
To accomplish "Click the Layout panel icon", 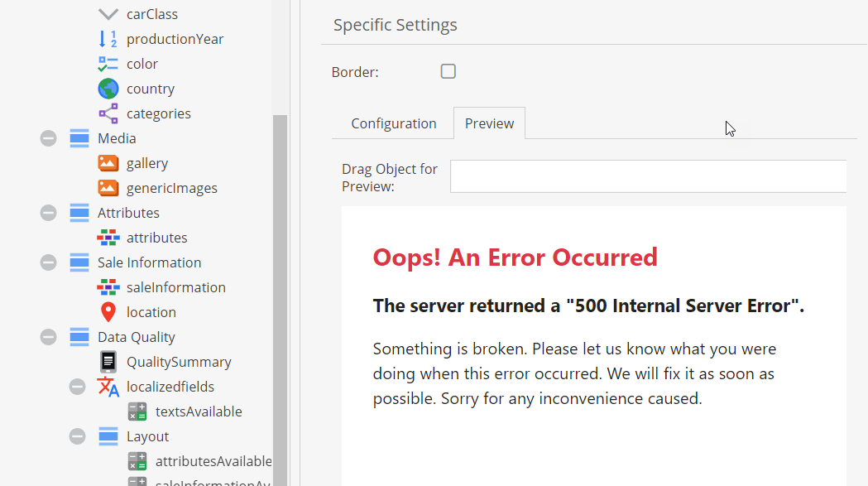I will pyautogui.click(x=108, y=436).
